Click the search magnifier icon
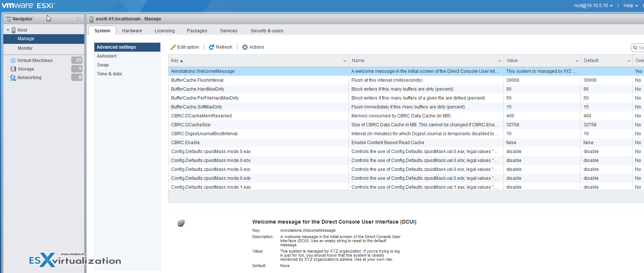Image resolution: width=644 pixels, height=273 pixels. [635, 48]
